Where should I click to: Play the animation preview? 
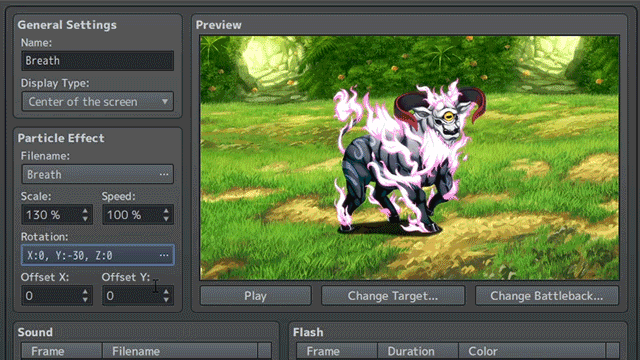[x=256, y=296]
